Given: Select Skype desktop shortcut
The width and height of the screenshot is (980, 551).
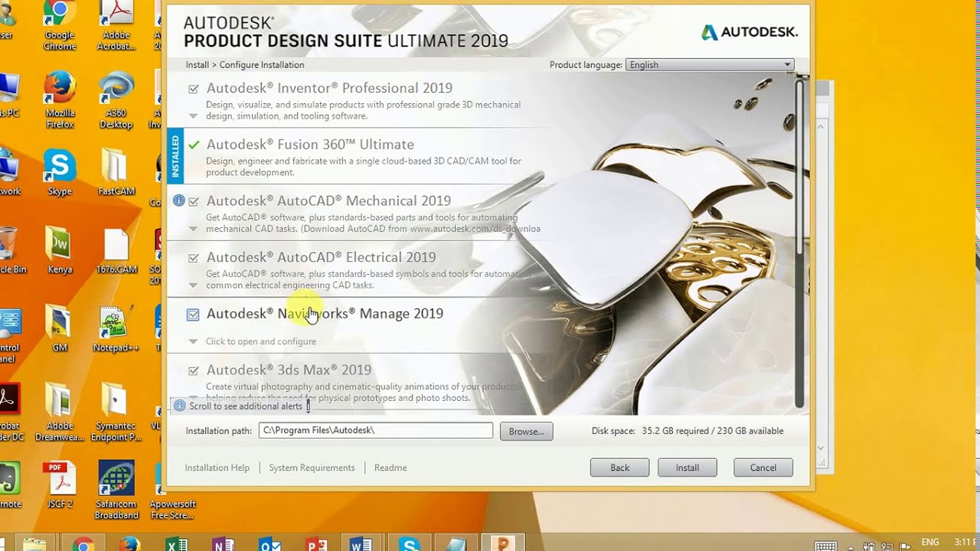Looking at the screenshot, I should tap(60, 173).
